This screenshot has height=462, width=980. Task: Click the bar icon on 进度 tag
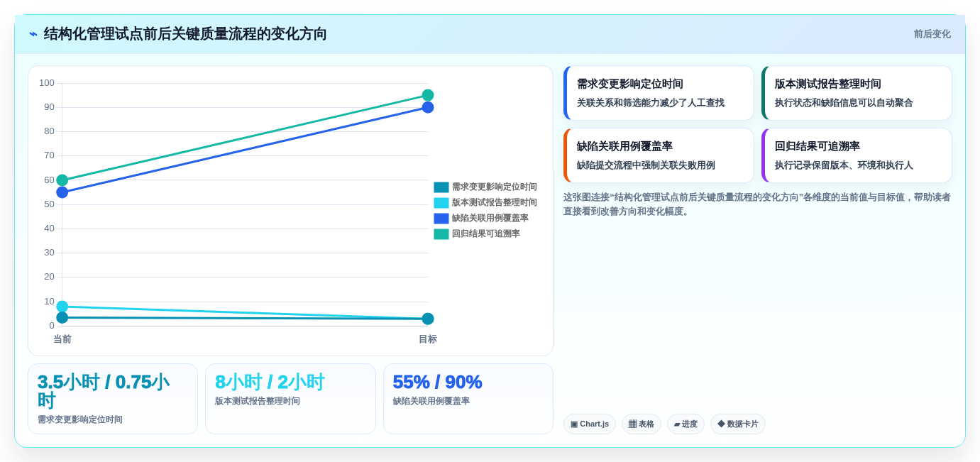point(677,424)
